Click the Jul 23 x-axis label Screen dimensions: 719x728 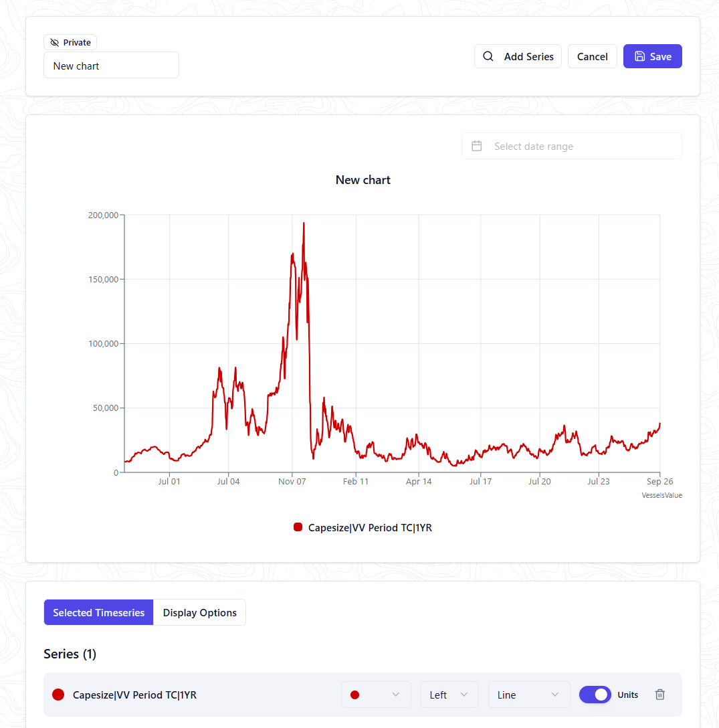[599, 482]
